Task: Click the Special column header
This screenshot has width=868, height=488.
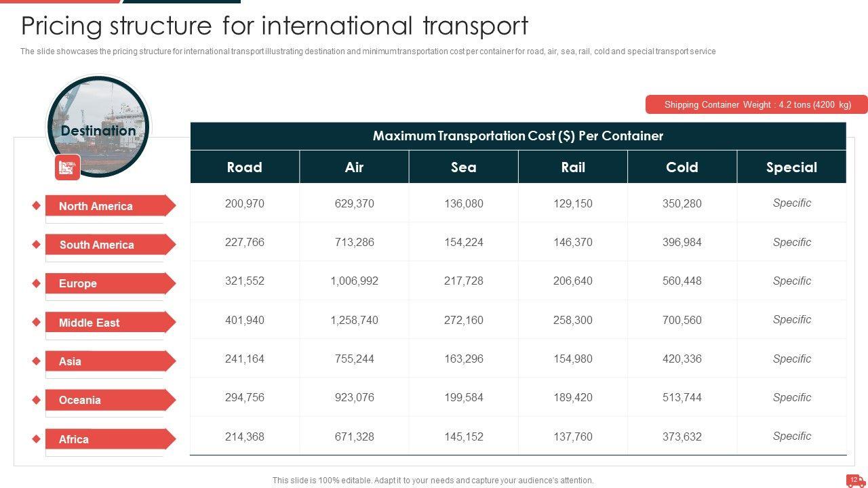Action: (791, 167)
